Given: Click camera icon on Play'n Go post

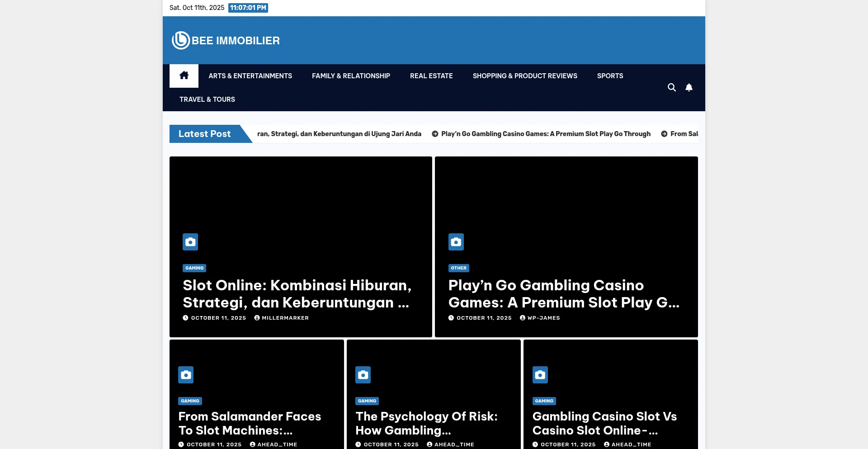Looking at the screenshot, I should [456, 242].
